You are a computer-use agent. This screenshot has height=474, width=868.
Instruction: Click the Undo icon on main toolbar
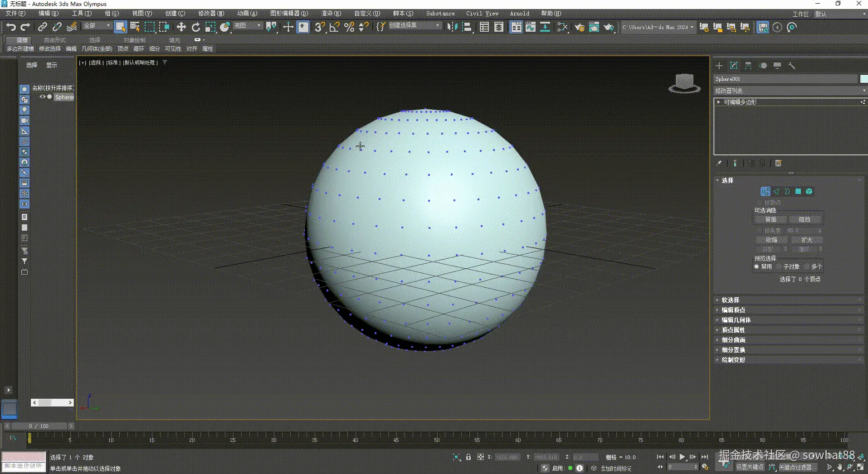coord(11,27)
